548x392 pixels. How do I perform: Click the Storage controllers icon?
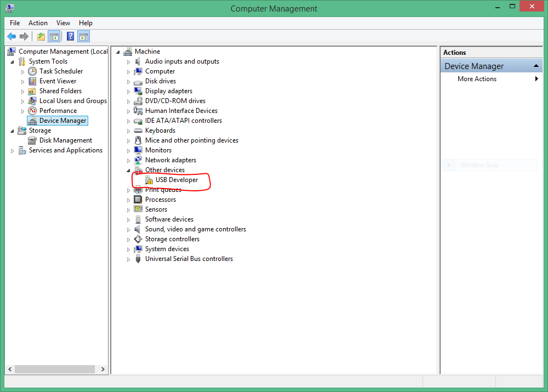click(x=138, y=239)
